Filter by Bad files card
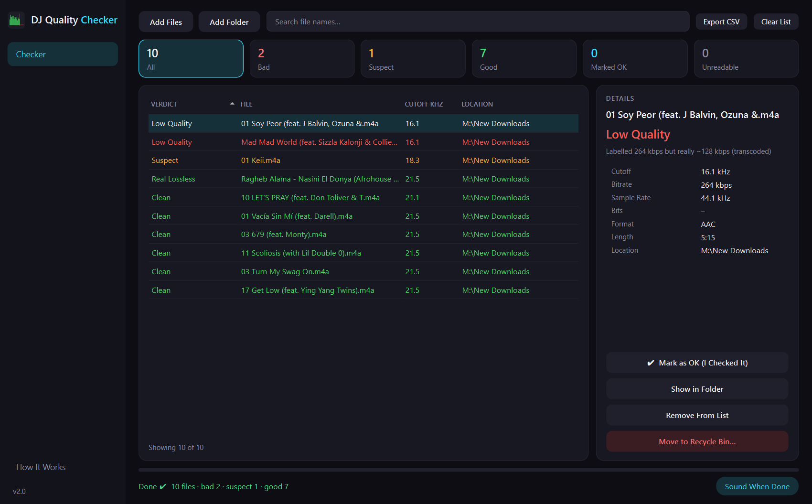812x504 pixels. pyautogui.click(x=302, y=58)
